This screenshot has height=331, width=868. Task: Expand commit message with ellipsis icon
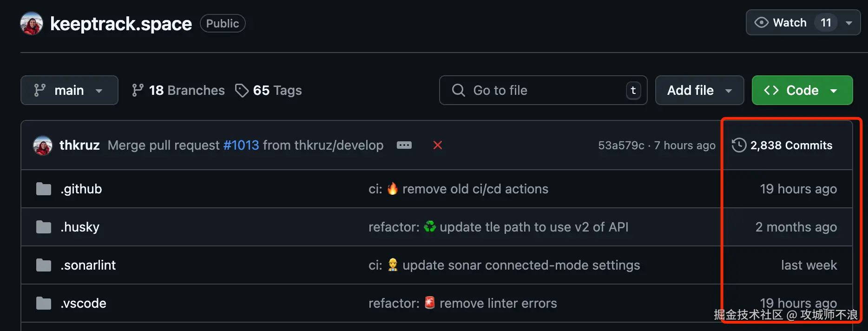(404, 145)
